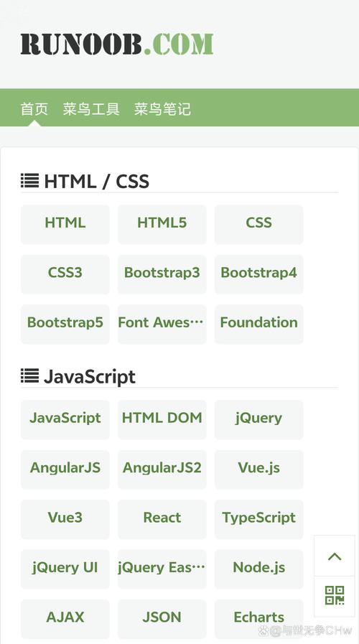Open the Node.js tutorial
Screen dimensions: 359x644
[x=258, y=569]
